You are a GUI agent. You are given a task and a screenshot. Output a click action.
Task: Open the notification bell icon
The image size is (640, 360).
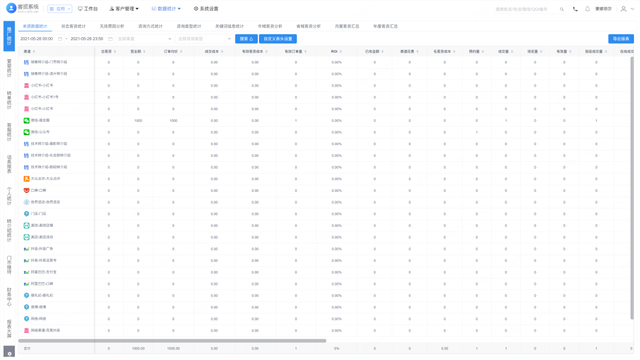pyautogui.click(x=587, y=9)
